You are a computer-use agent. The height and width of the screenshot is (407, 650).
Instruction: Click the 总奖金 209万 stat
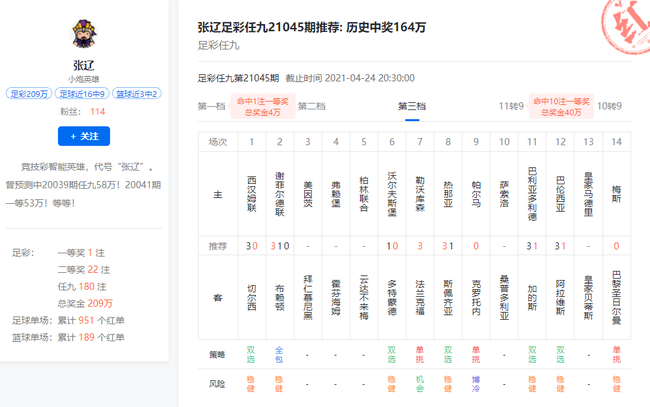tap(85, 303)
